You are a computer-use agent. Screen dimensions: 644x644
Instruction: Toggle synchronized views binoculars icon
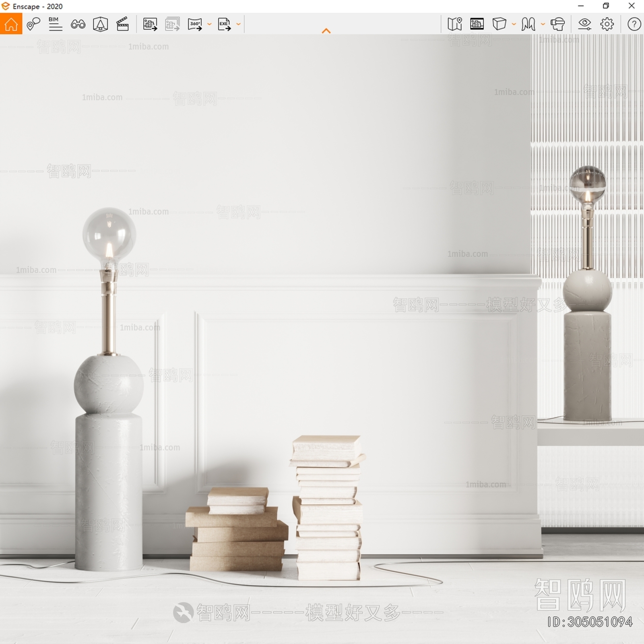click(x=78, y=24)
